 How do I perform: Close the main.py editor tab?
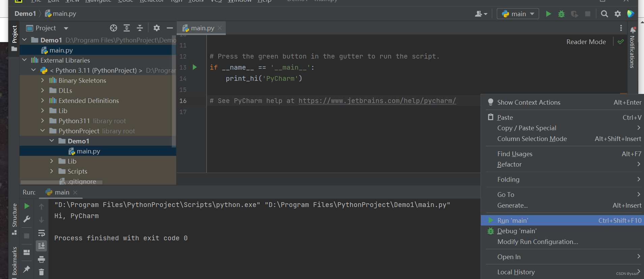[x=220, y=28]
